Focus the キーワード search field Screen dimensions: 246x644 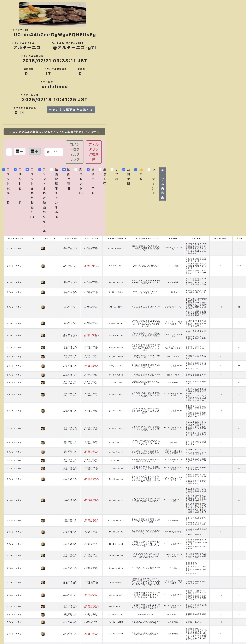[54, 152]
